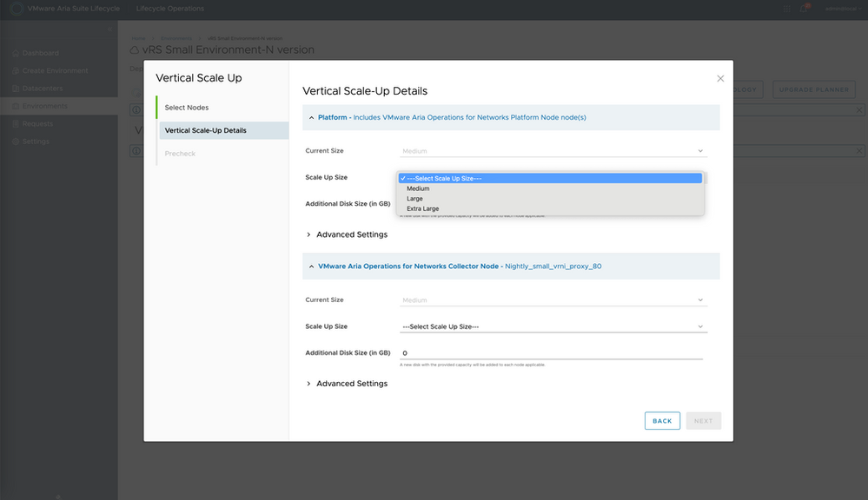Go to the Select Nodes step
This screenshot has width=868, height=500.
(187, 108)
